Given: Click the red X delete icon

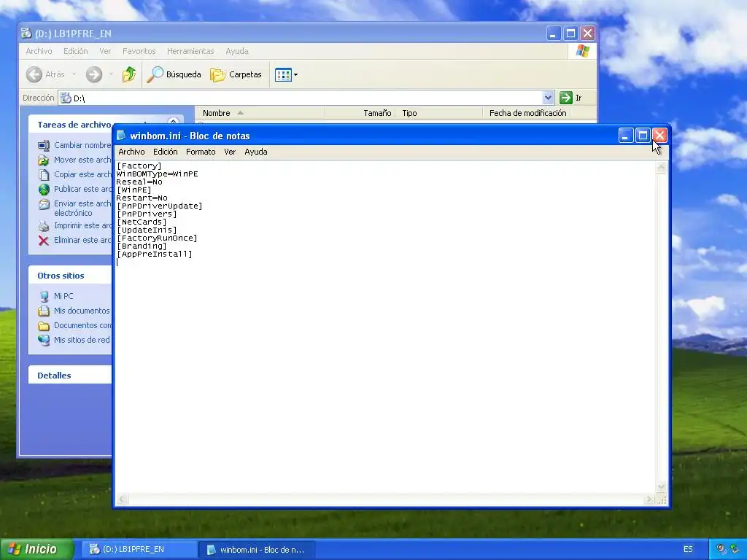Looking at the screenshot, I should 43,241.
